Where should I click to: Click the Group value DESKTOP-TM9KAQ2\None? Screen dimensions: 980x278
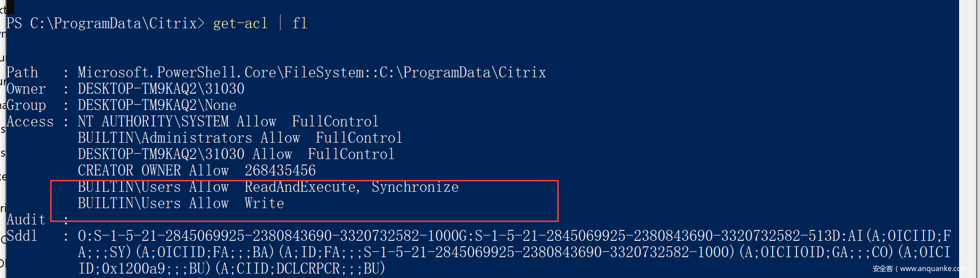157,105
